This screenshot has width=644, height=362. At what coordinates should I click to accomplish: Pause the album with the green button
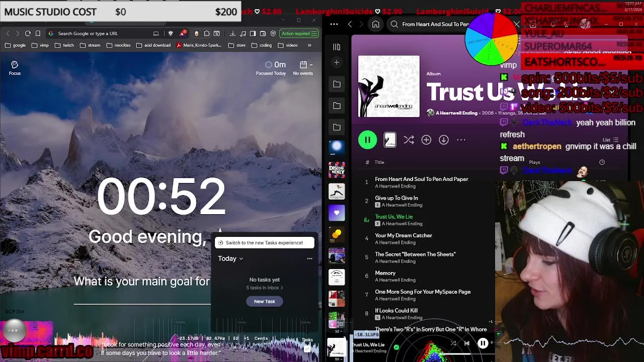tap(367, 140)
